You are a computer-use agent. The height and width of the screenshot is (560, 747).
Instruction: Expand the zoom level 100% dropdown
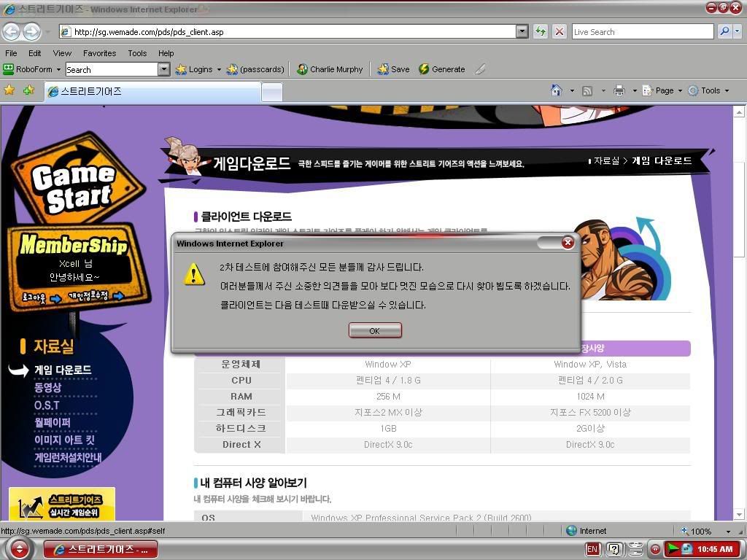tap(728, 532)
